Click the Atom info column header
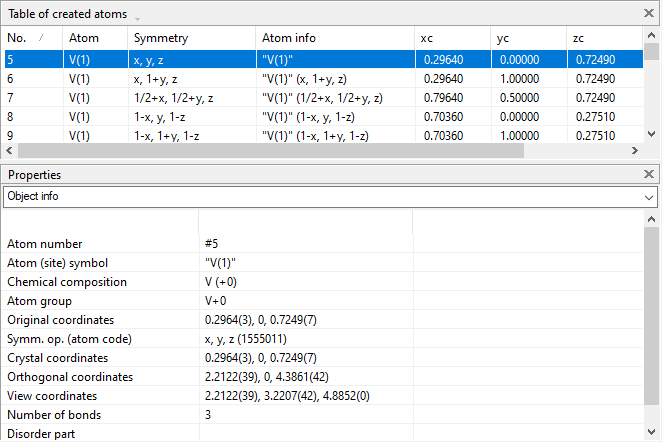The width and height of the screenshot is (662, 442). (x=333, y=37)
